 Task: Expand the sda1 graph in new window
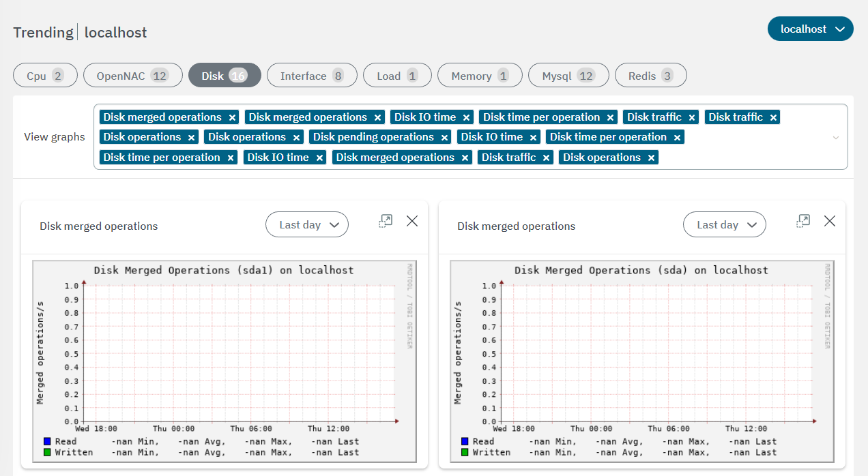point(386,221)
